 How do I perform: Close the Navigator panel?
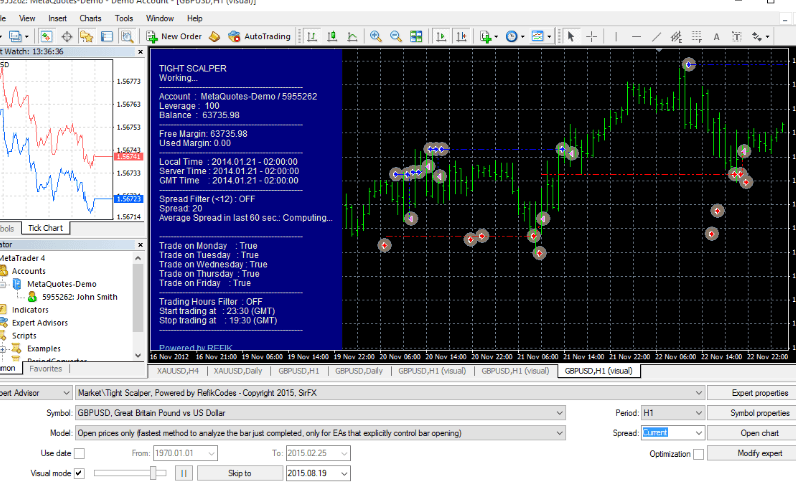(x=141, y=245)
